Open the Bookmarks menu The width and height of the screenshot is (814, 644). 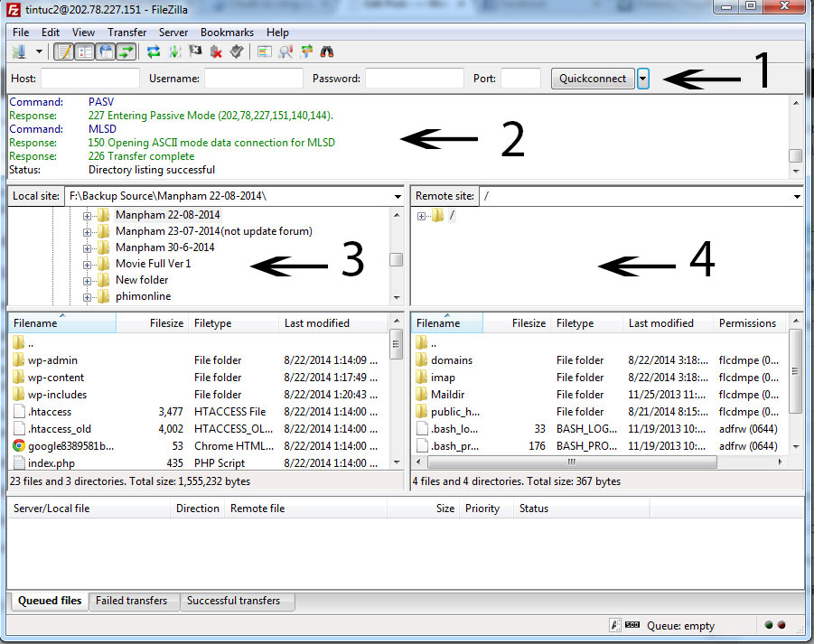[x=227, y=33]
